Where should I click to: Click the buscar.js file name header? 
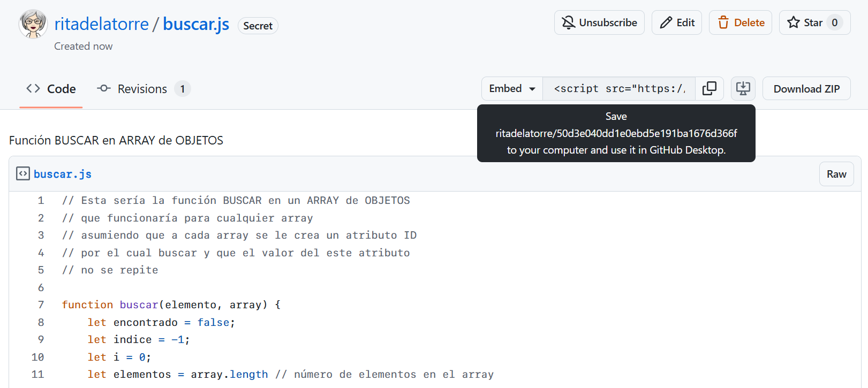tap(63, 174)
